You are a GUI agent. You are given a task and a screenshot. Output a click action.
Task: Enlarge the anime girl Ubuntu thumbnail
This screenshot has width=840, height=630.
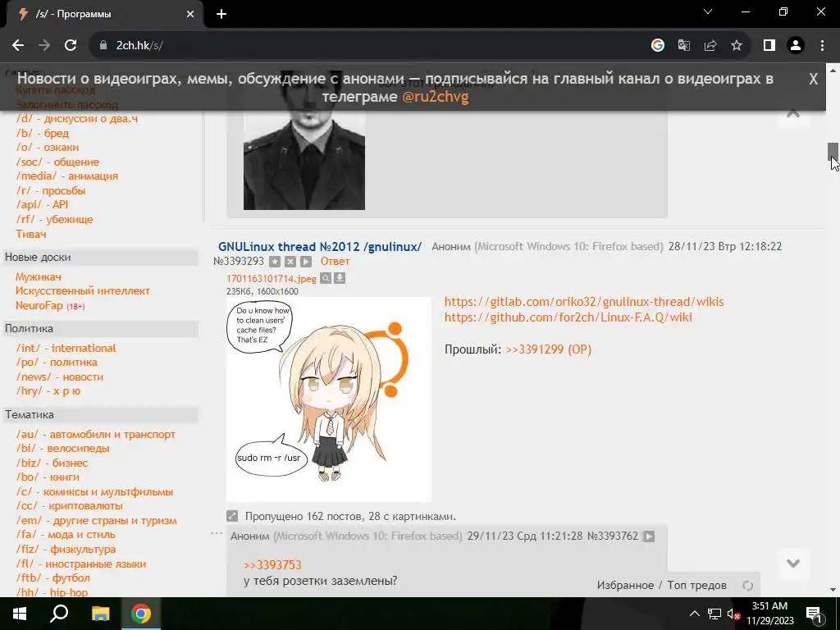(328, 399)
